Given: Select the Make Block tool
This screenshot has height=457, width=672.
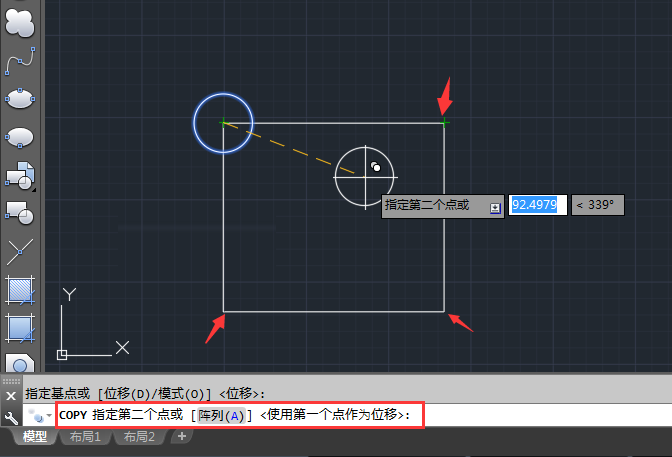Looking at the screenshot, I should (x=20, y=213).
